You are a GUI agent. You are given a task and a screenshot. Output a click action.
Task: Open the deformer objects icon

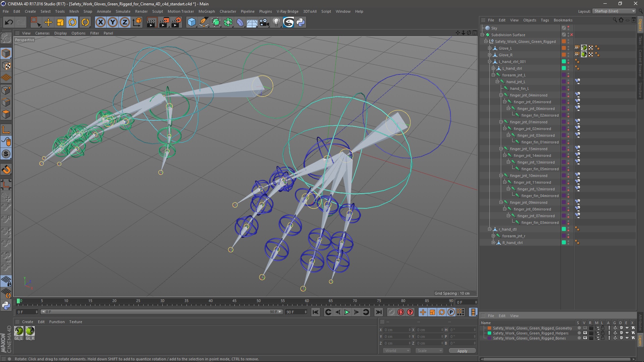click(x=240, y=22)
